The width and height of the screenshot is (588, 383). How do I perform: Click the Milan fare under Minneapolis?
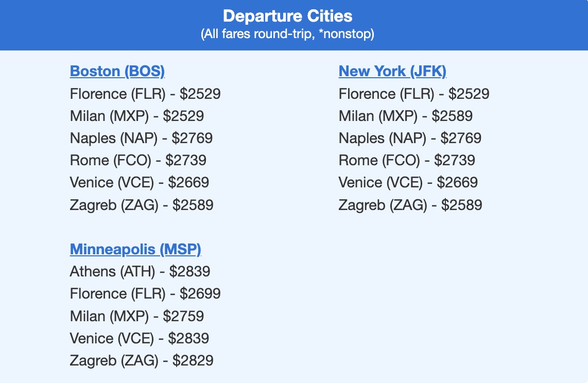click(x=137, y=316)
